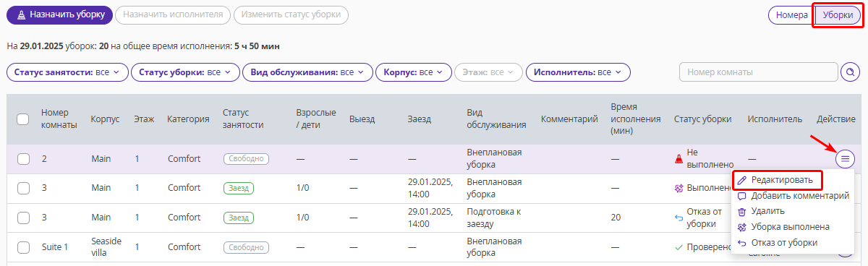Expand the Исполнитель filter dropdown
The height and width of the screenshot is (266, 868).
(x=578, y=72)
